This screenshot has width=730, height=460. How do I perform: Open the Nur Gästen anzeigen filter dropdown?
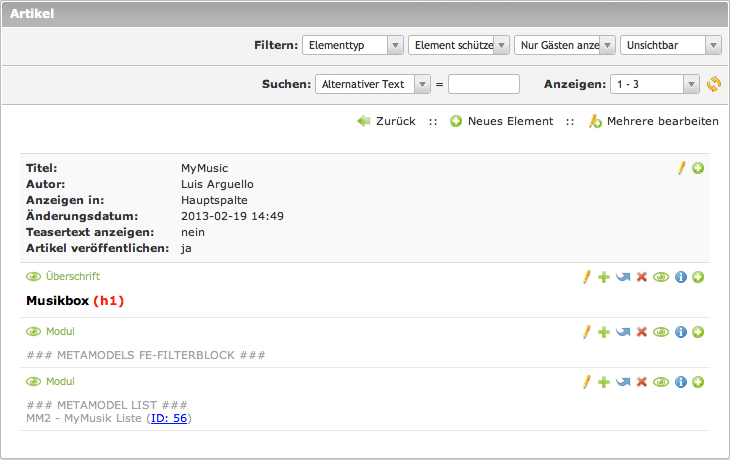point(565,45)
